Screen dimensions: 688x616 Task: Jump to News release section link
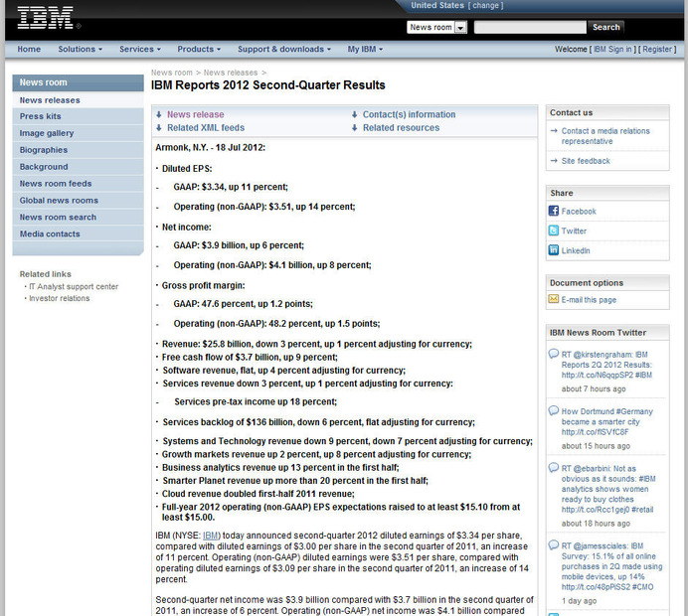coord(195,114)
